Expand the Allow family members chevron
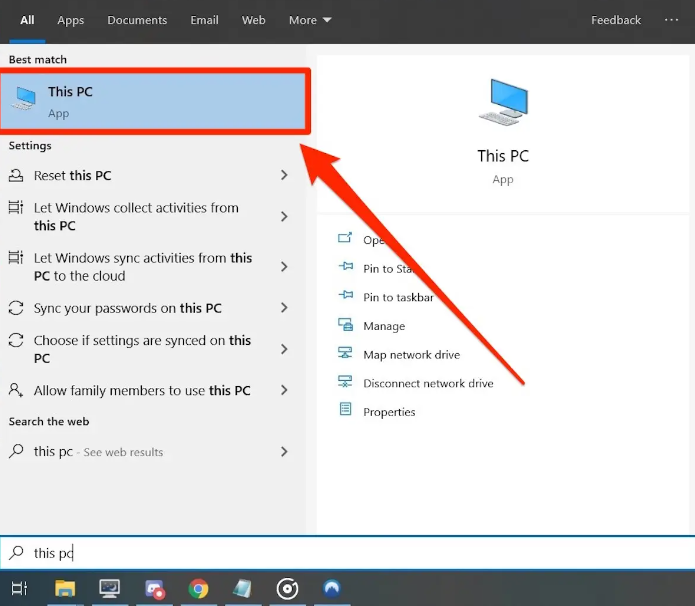Screen dimensions: 695x606 (x=284, y=390)
